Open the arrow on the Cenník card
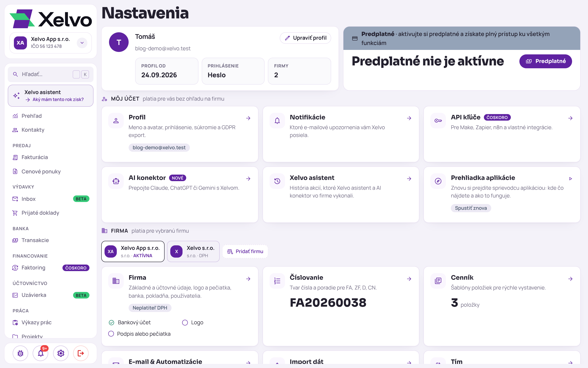This screenshot has height=368, width=588. pyautogui.click(x=570, y=279)
